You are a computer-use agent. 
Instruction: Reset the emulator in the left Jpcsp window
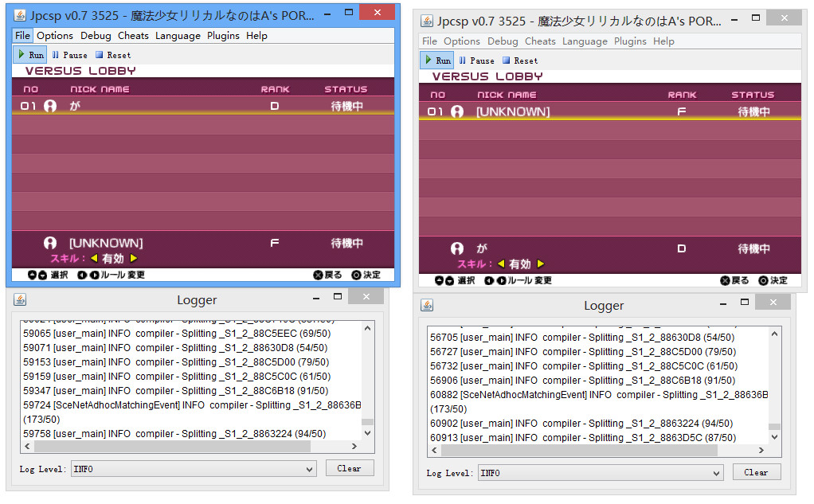113,55
